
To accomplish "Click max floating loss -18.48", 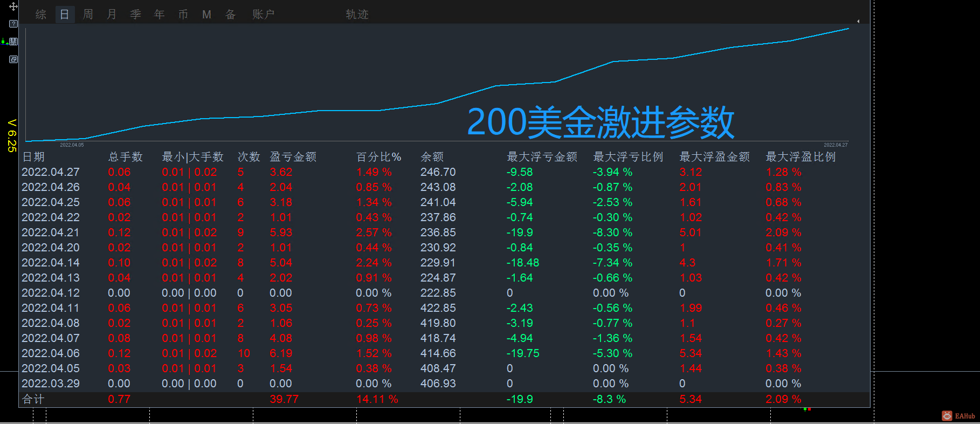I will (x=523, y=263).
